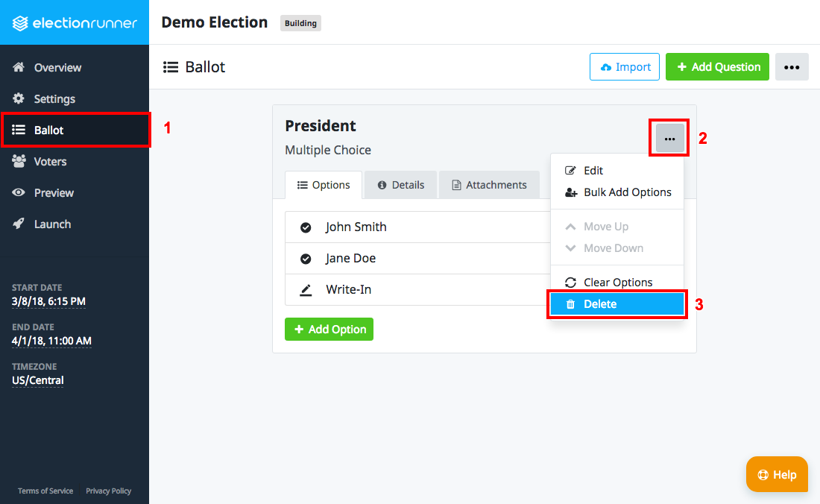Select Clear Options in the menu

(617, 283)
